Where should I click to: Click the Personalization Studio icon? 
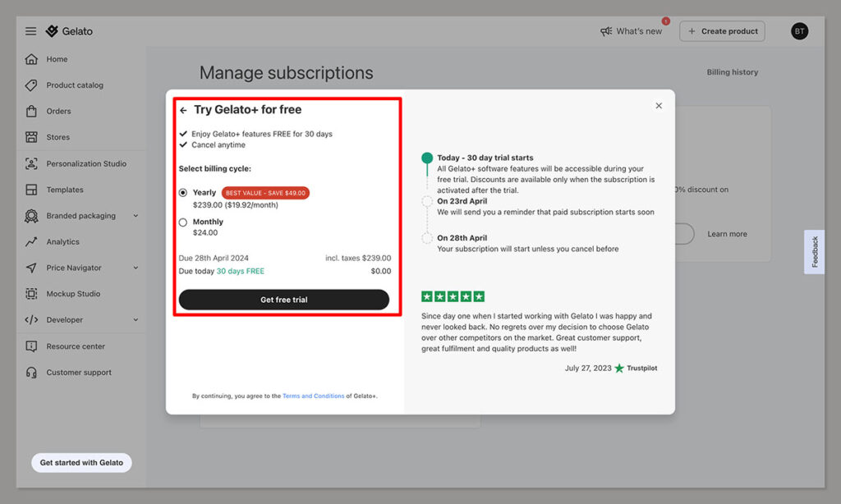pyautogui.click(x=31, y=163)
